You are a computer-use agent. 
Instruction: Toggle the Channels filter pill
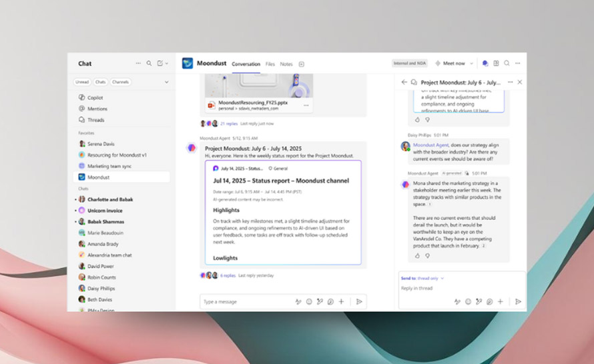click(x=121, y=82)
